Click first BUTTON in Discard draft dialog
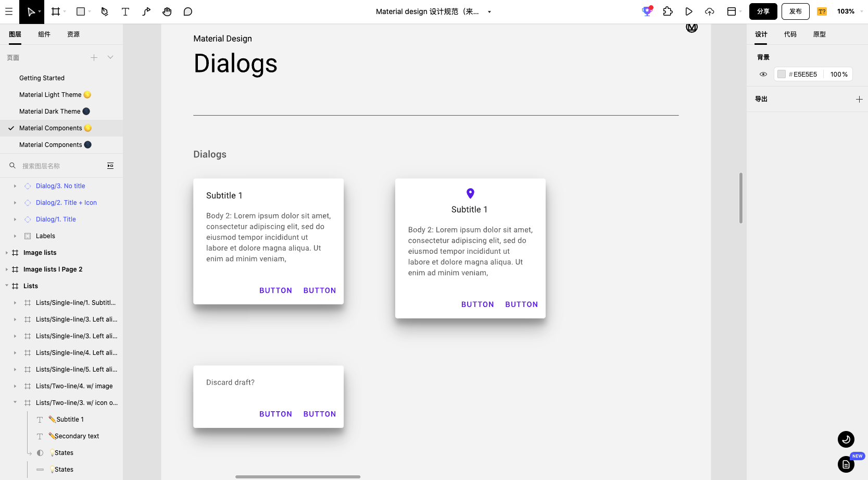868x480 pixels. click(275, 414)
